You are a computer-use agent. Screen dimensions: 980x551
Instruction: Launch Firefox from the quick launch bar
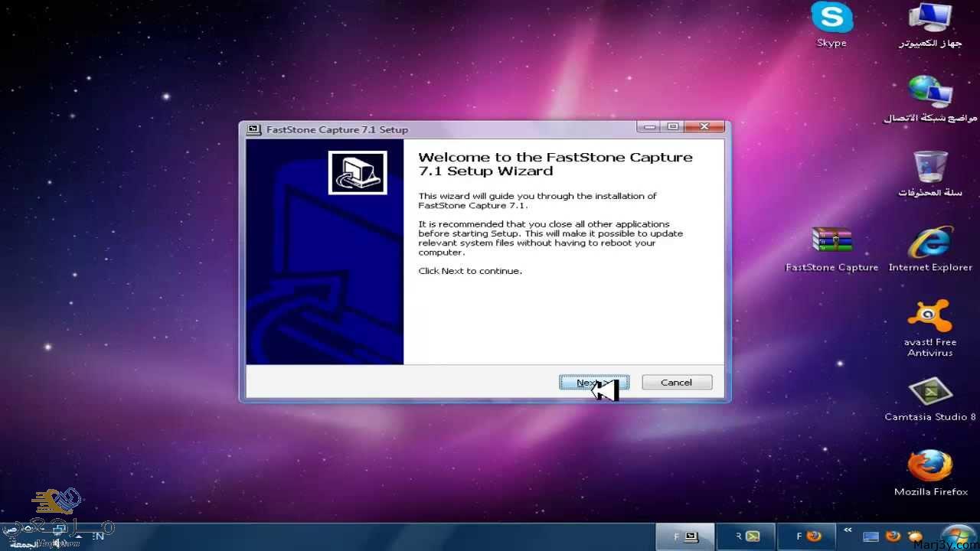893,536
